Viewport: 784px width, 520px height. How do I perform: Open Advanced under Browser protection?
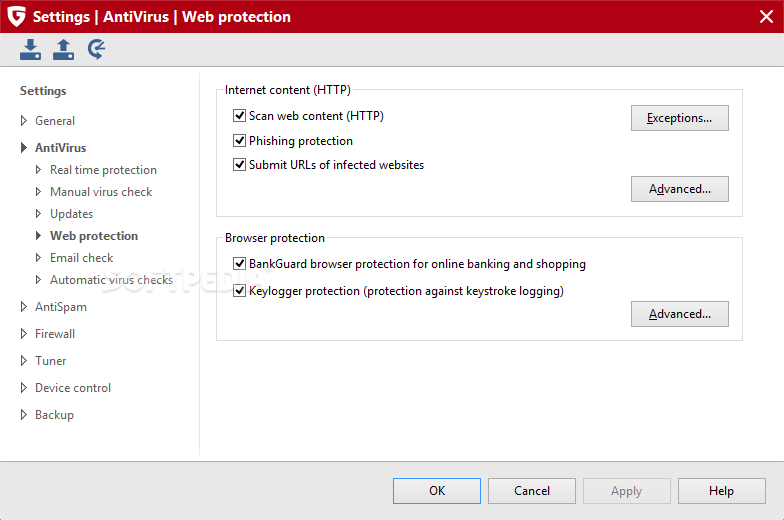(680, 314)
